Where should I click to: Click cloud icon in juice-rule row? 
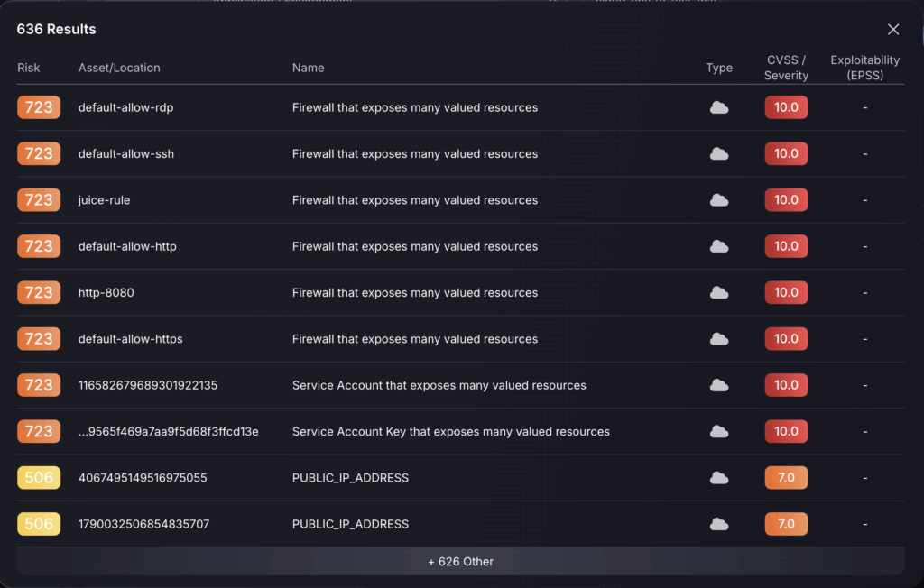point(719,200)
